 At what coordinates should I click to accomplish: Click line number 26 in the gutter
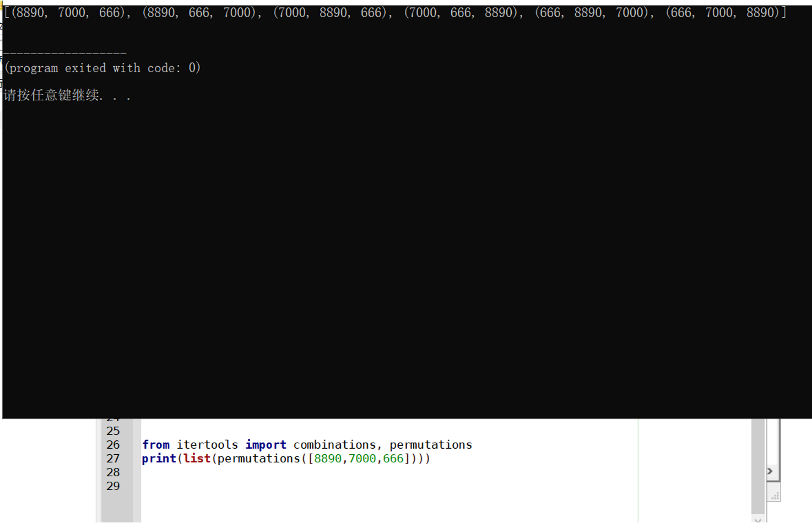[x=113, y=445]
